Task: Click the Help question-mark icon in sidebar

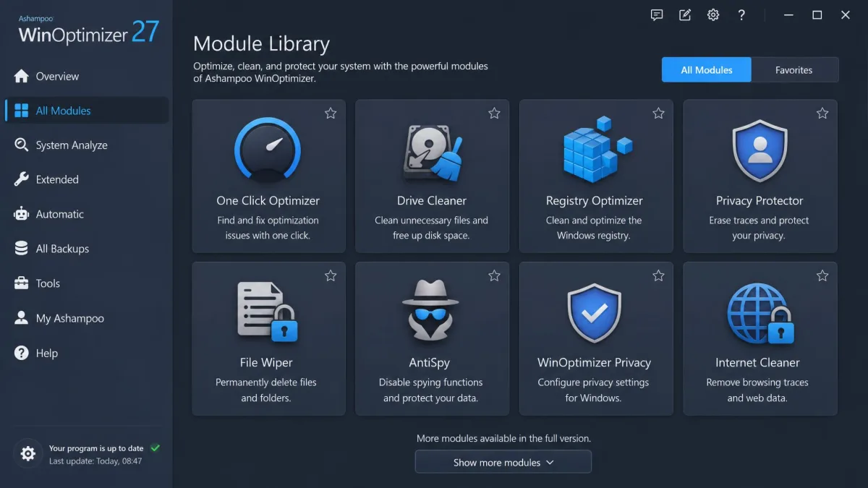Action: click(x=22, y=353)
